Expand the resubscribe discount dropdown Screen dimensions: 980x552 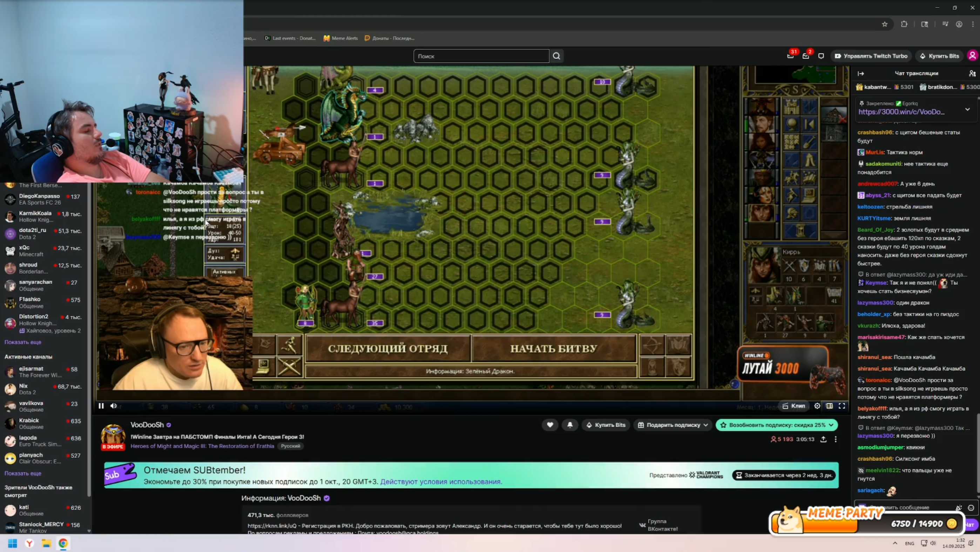(831, 425)
